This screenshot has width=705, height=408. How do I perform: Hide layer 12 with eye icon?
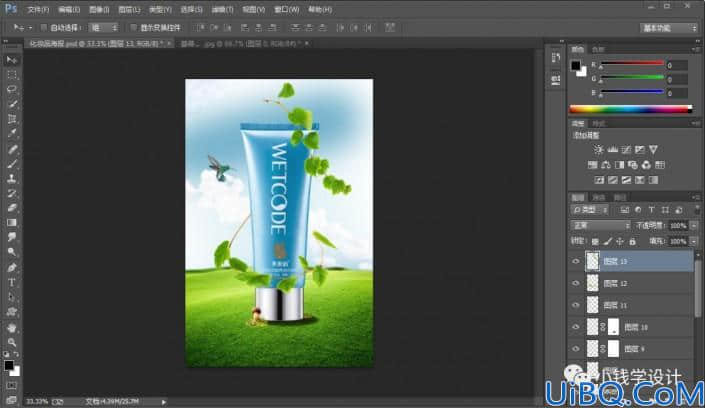pos(576,283)
